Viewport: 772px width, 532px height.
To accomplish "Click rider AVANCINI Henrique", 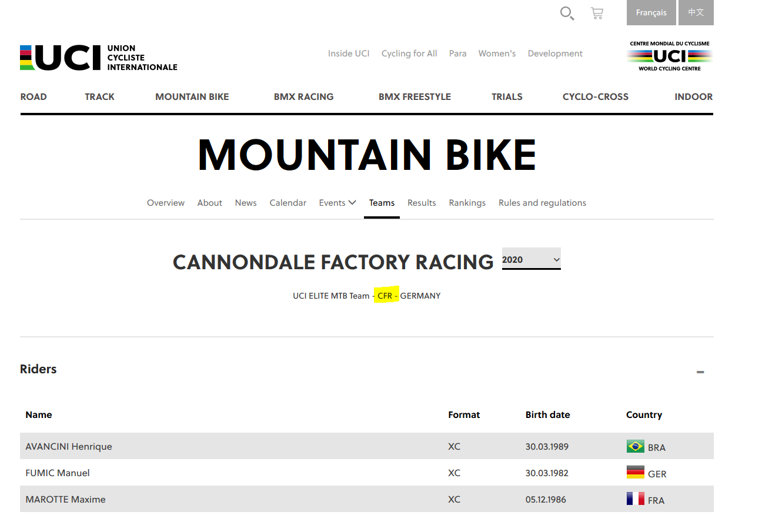I will coord(69,447).
